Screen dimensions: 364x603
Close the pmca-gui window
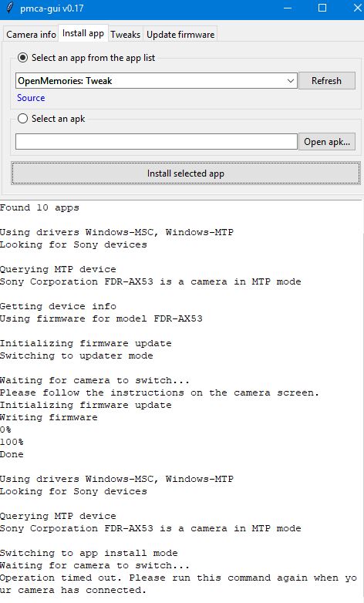coord(357,8)
